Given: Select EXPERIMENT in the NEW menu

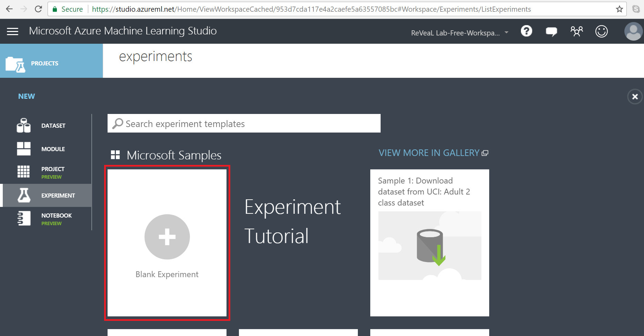Looking at the screenshot, I should (x=58, y=196).
